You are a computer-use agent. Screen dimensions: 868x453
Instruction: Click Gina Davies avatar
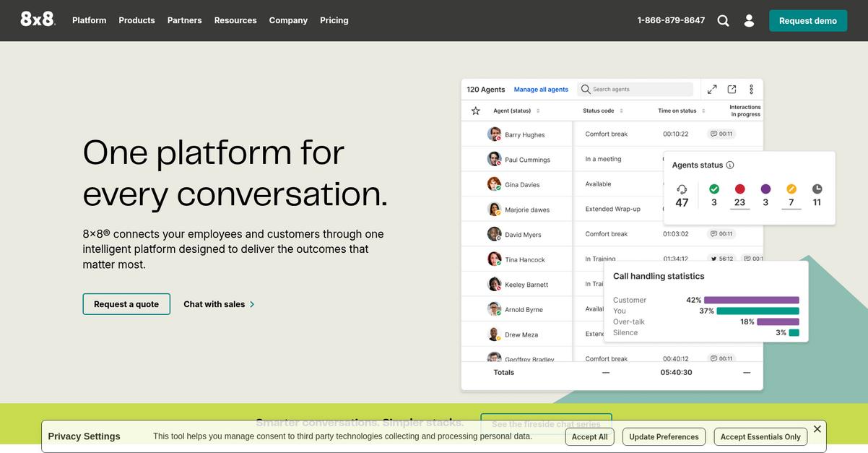coord(494,184)
